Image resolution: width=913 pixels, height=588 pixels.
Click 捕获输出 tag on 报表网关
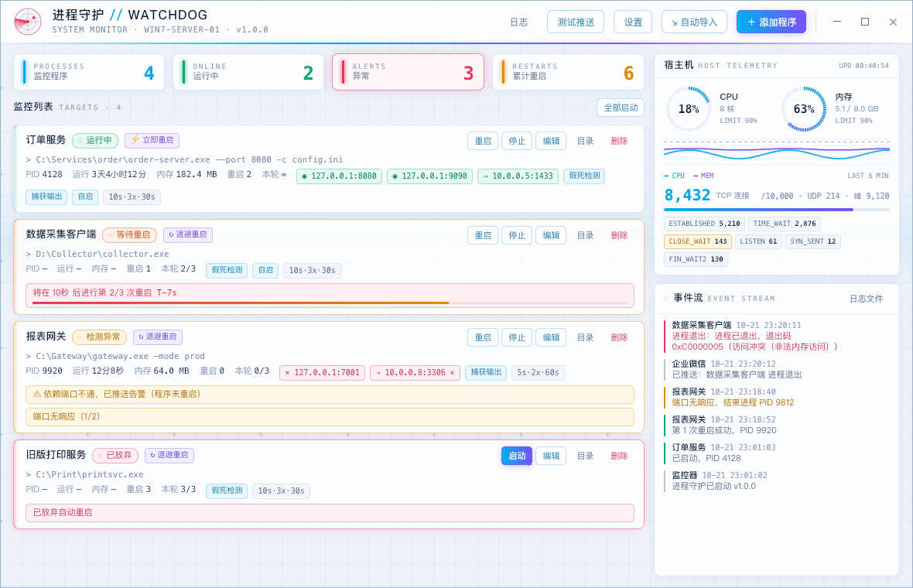tap(486, 373)
